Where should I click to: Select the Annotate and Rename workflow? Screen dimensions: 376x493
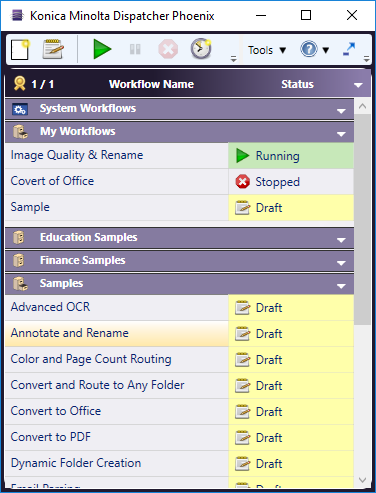(117, 333)
